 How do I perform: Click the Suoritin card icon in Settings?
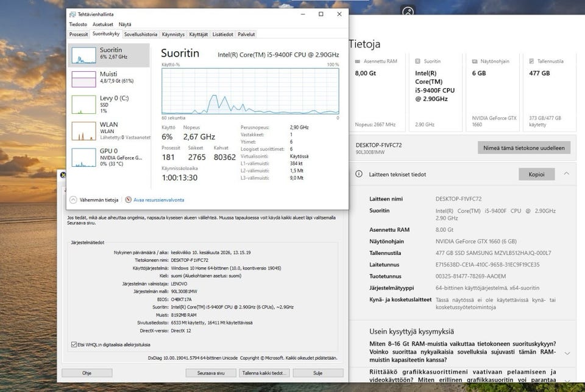(417, 61)
